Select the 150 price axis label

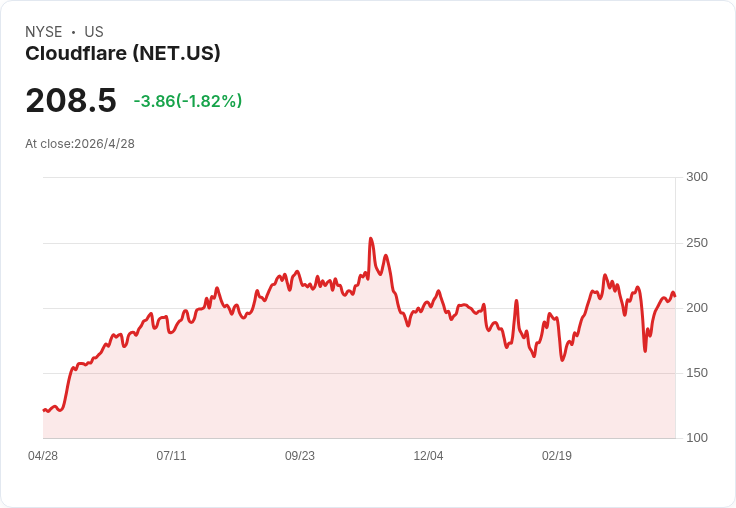click(697, 373)
